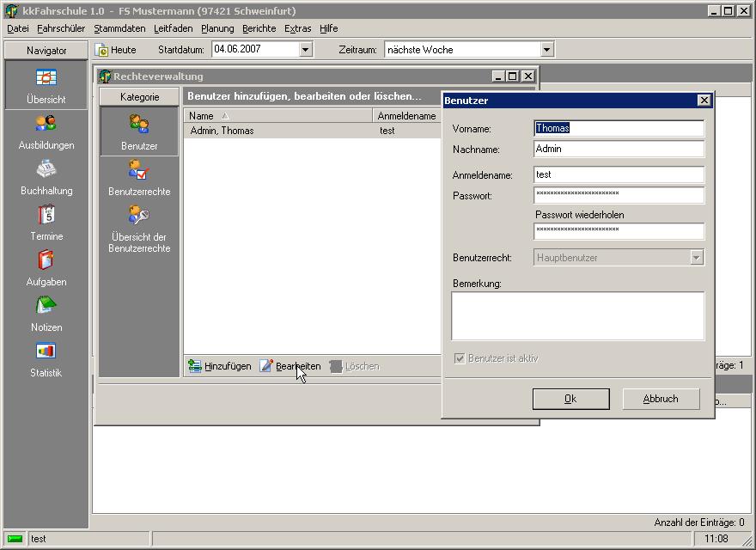Screen dimensions: 756x550
Task: Open the Stammdaten menu
Action: [x=119, y=28]
